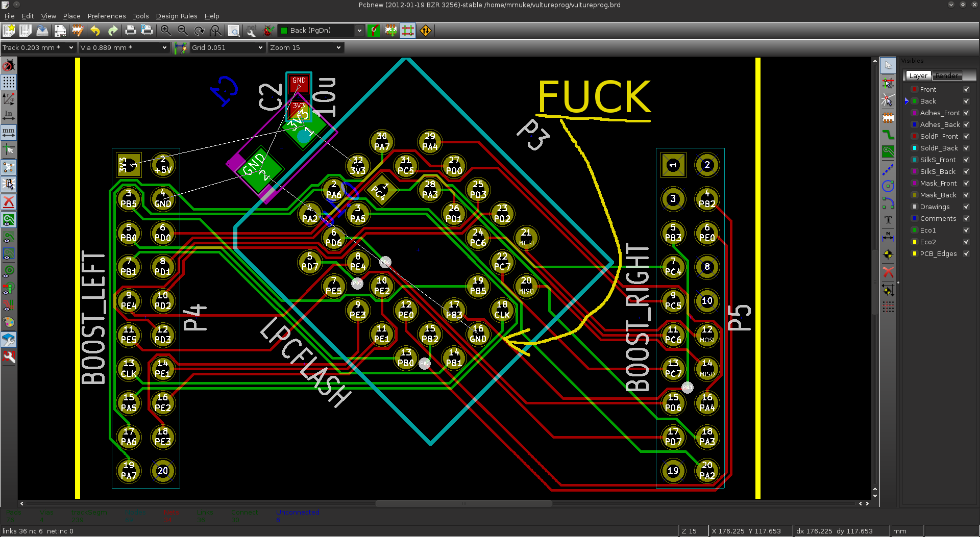Run design rules check ladybug icon
Viewport: 980px width, 537px height.
click(268, 31)
